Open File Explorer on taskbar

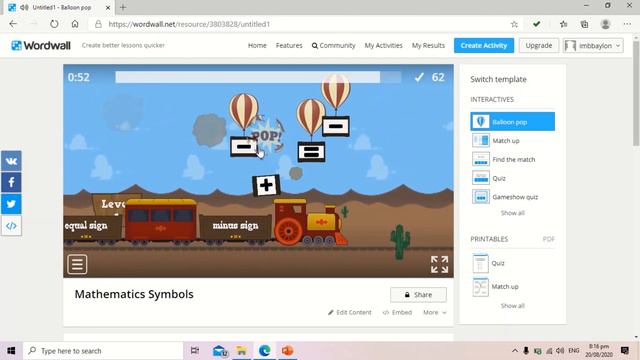242,351
